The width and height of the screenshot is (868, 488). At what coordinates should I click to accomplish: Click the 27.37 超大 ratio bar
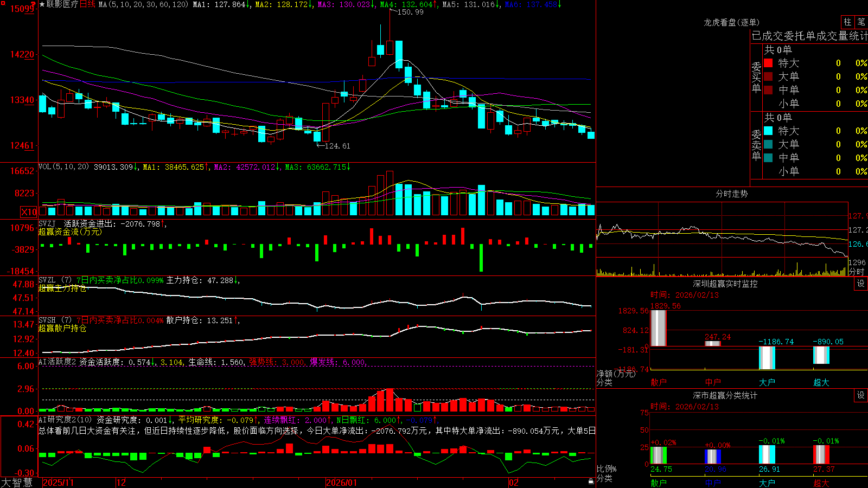(821, 455)
